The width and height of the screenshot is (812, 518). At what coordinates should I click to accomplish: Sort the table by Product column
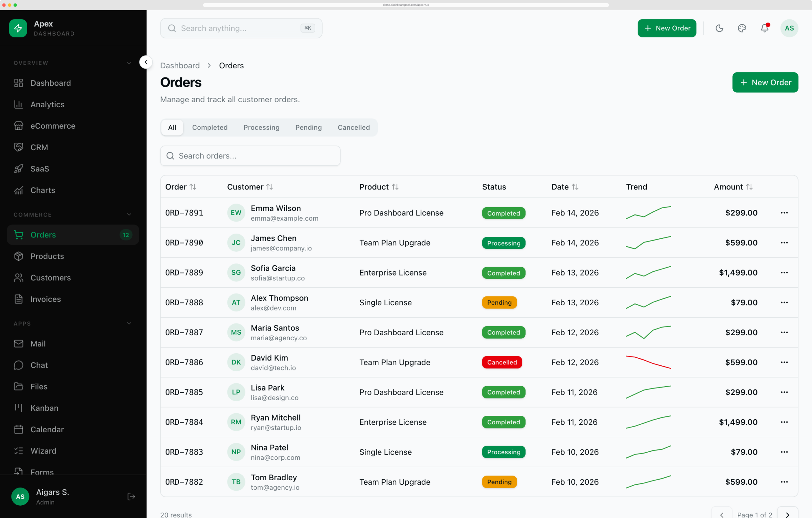379,187
